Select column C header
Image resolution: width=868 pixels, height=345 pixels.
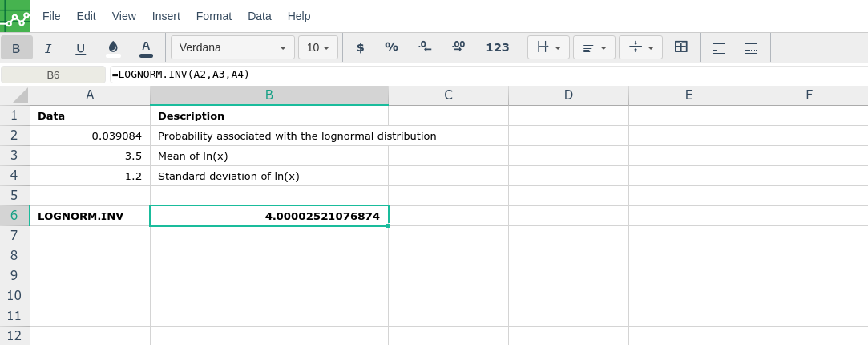[x=449, y=95]
